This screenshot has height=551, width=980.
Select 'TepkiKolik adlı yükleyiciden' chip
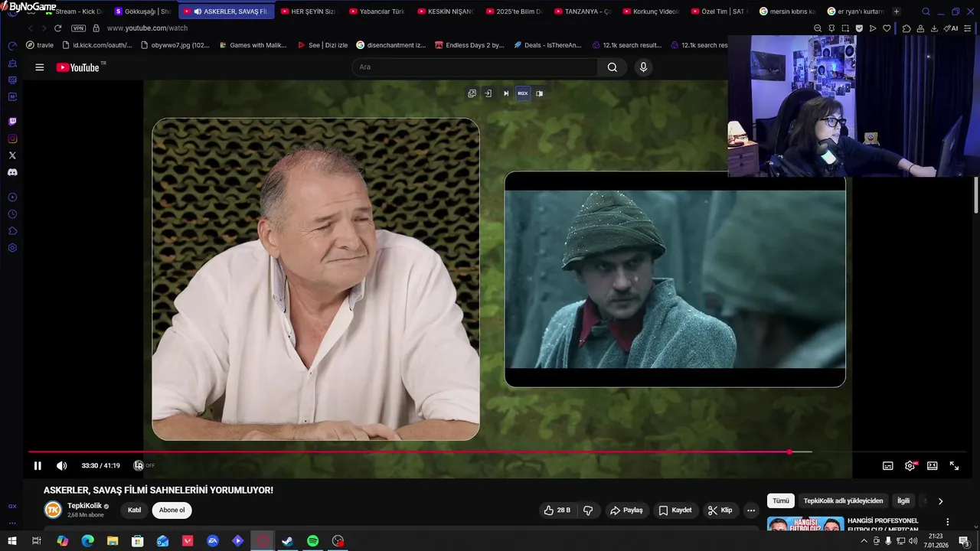pyautogui.click(x=843, y=500)
